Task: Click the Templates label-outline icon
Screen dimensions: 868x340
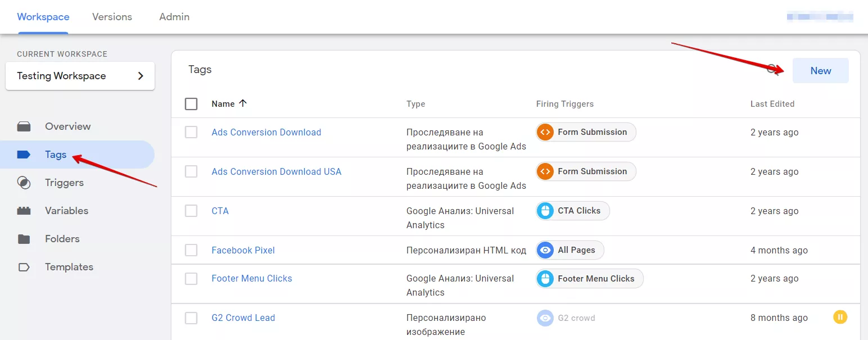Action: [x=24, y=267]
